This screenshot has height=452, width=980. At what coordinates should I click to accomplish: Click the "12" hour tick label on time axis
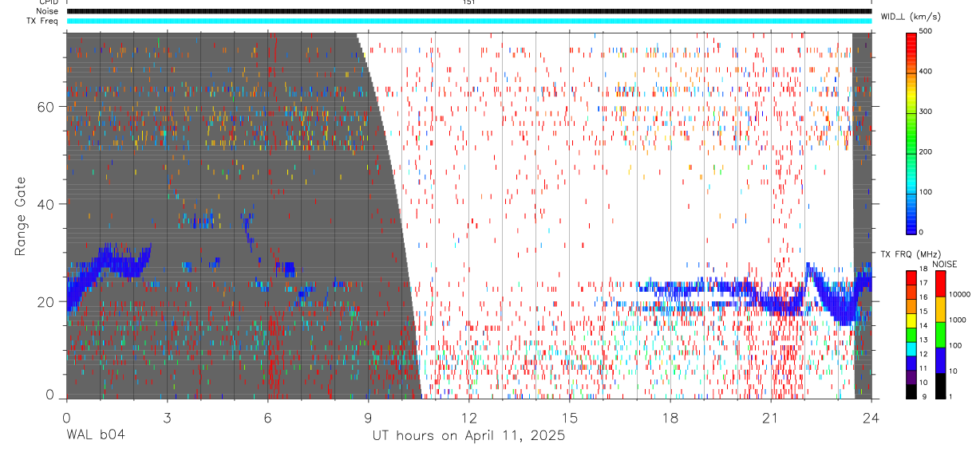[469, 417]
